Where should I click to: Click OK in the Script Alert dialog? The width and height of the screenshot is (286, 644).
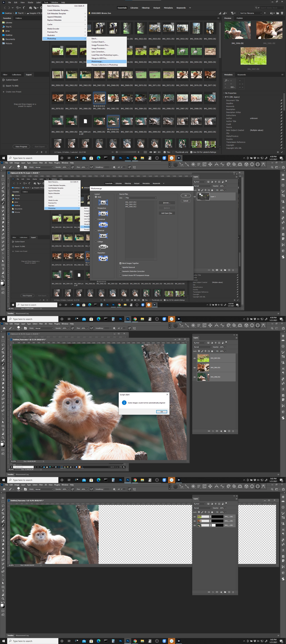(162, 412)
